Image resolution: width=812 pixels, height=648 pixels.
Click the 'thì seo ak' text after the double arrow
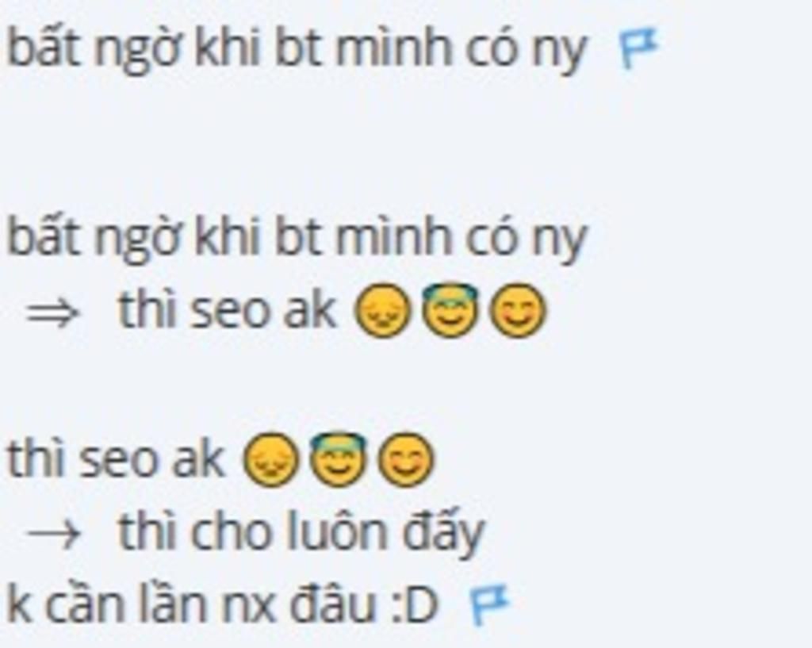click(x=228, y=310)
